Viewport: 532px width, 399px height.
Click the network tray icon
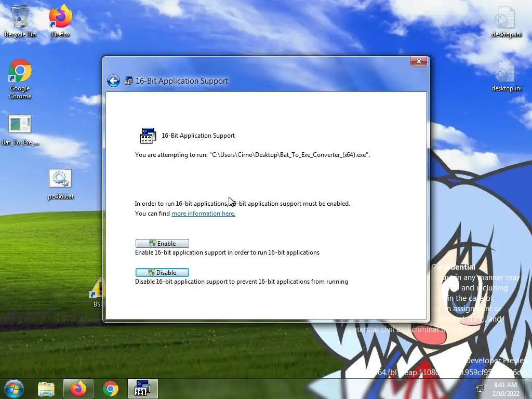tap(480, 389)
